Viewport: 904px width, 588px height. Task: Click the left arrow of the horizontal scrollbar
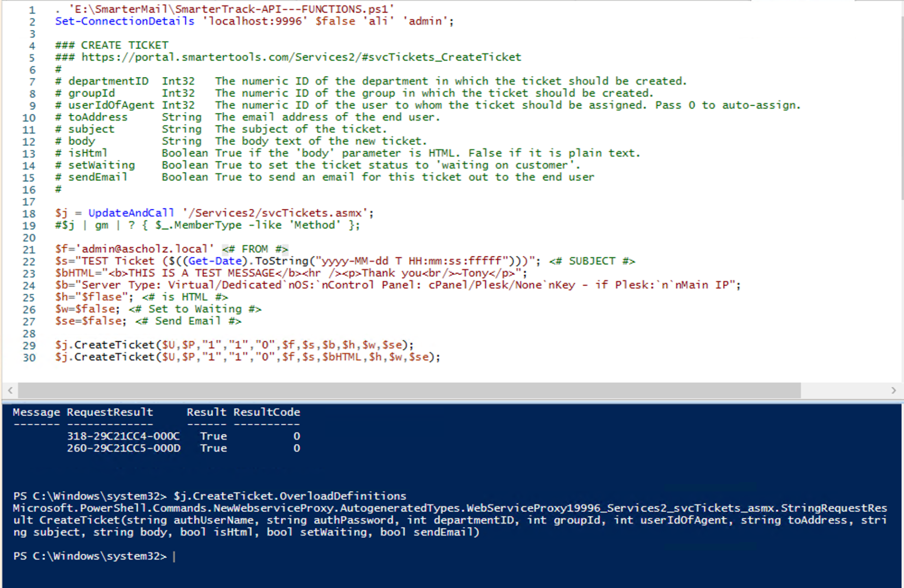pyautogui.click(x=10, y=390)
